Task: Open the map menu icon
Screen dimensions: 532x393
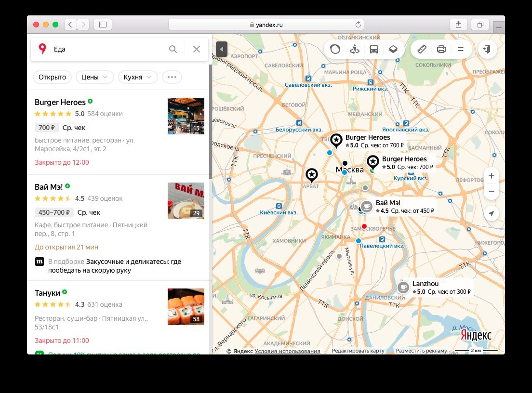Action: tap(460, 49)
